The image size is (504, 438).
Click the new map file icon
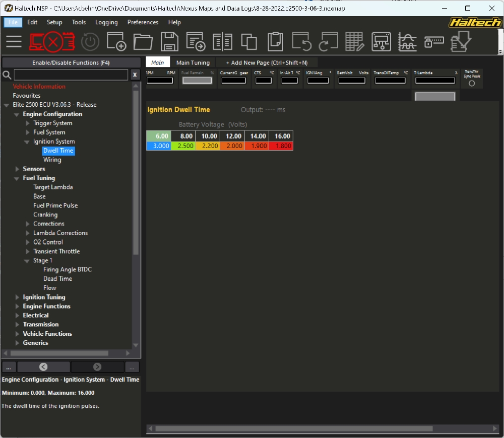coord(116,42)
